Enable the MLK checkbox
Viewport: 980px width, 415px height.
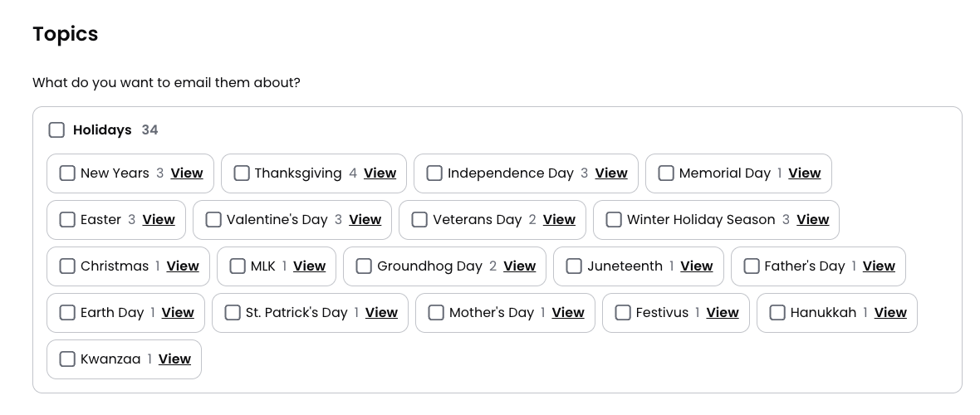(x=238, y=266)
